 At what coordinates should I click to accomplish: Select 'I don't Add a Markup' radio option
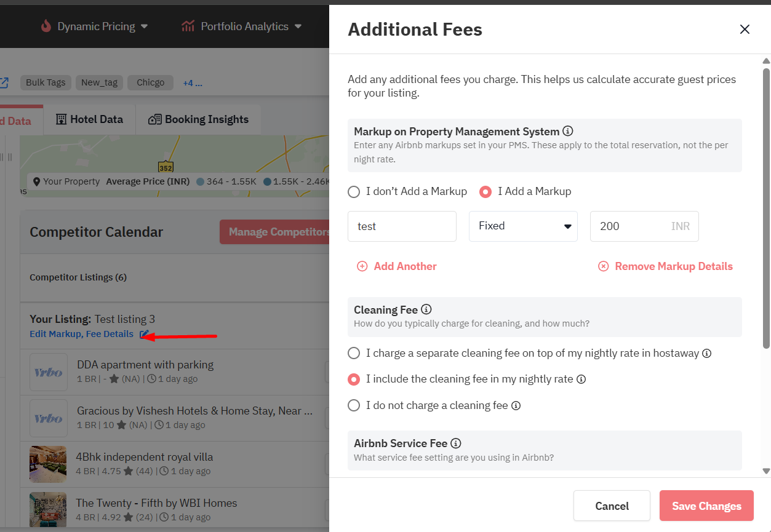click(x=354, y=192)
